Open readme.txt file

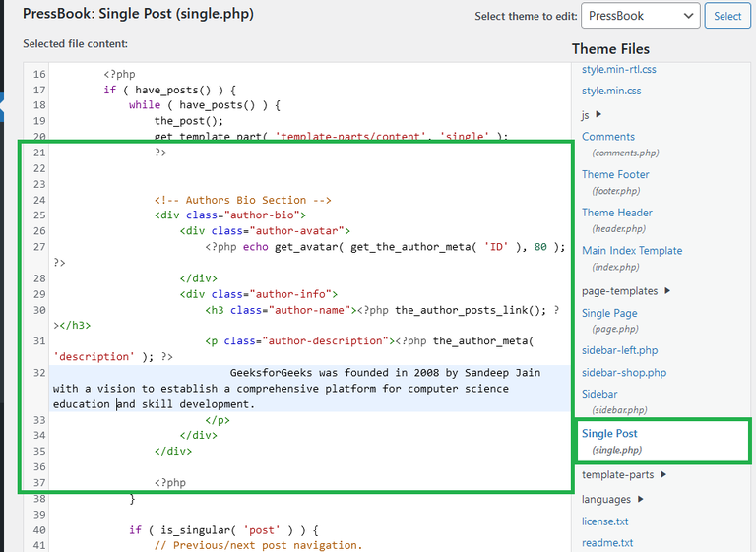(607, 543)
